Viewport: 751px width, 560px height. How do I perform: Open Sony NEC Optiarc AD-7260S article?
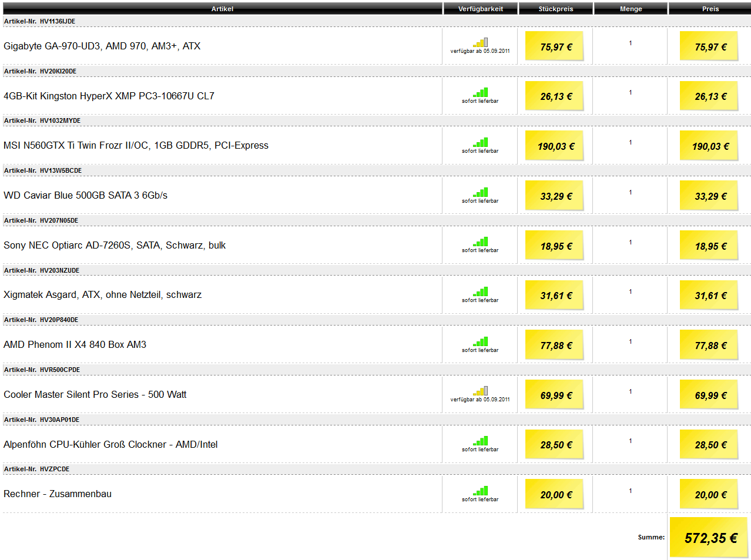115,245
